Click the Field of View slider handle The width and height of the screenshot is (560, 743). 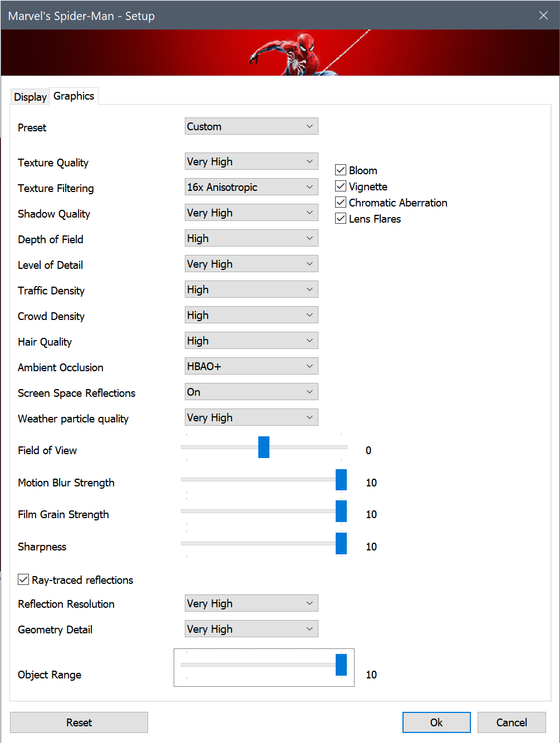264,447
